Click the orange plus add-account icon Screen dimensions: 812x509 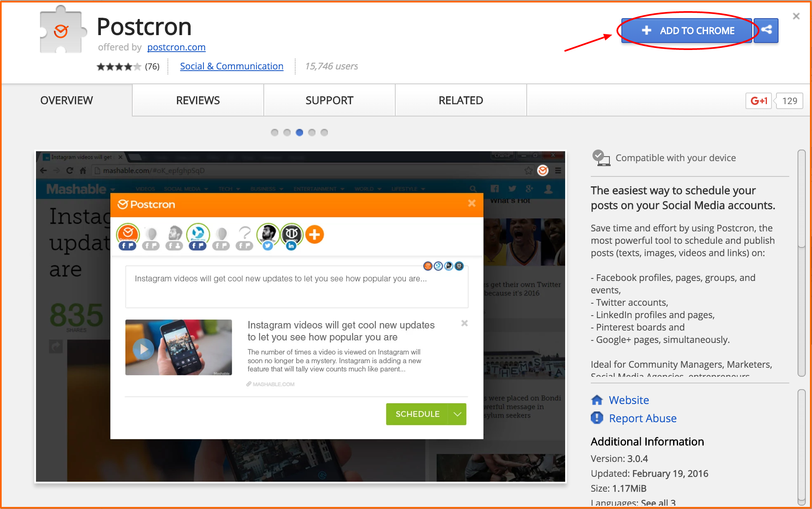pos(315,235)
